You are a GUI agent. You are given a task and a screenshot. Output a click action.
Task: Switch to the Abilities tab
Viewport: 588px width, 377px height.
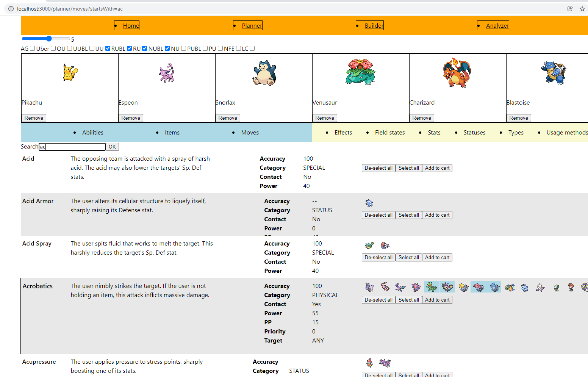tap(93, 132)
